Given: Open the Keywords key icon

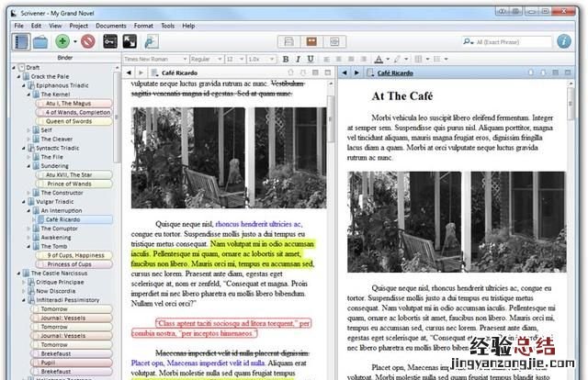Looking at the screenshot, I should click(109, 41).
